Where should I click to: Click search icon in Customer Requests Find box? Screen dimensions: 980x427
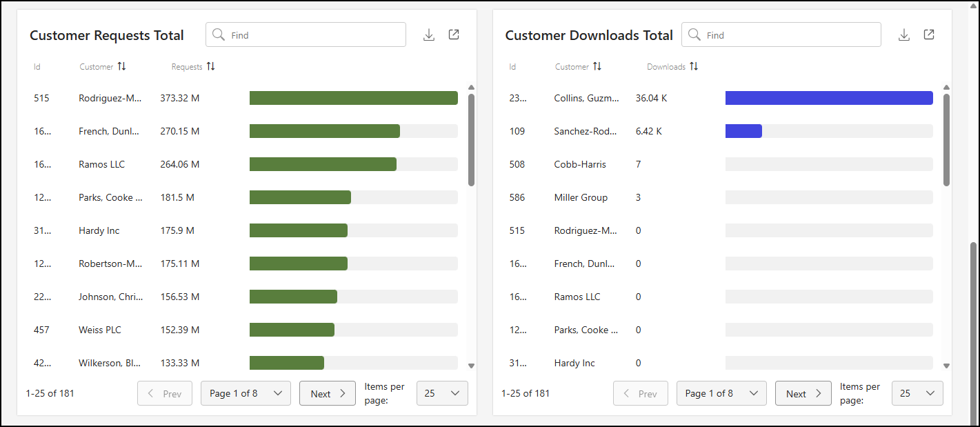[219, 34]
